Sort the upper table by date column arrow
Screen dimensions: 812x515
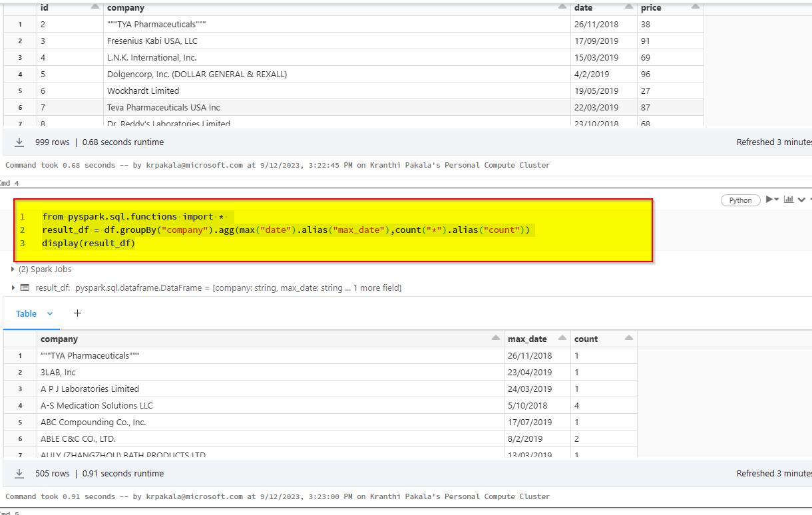pyautogui.click(x=629, y=7)
